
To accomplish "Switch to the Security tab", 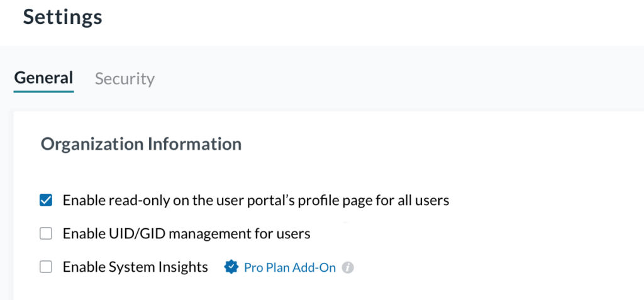I will tap(125, 79).
